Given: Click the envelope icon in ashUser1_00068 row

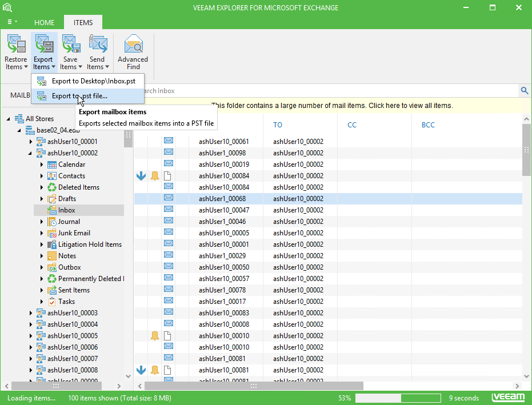Looking at the screenshot, I should click(x=169, y=198).
